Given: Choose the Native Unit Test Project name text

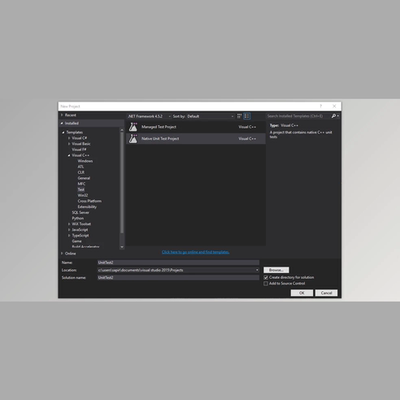Looking at the screenshot, I should (160, 139).
